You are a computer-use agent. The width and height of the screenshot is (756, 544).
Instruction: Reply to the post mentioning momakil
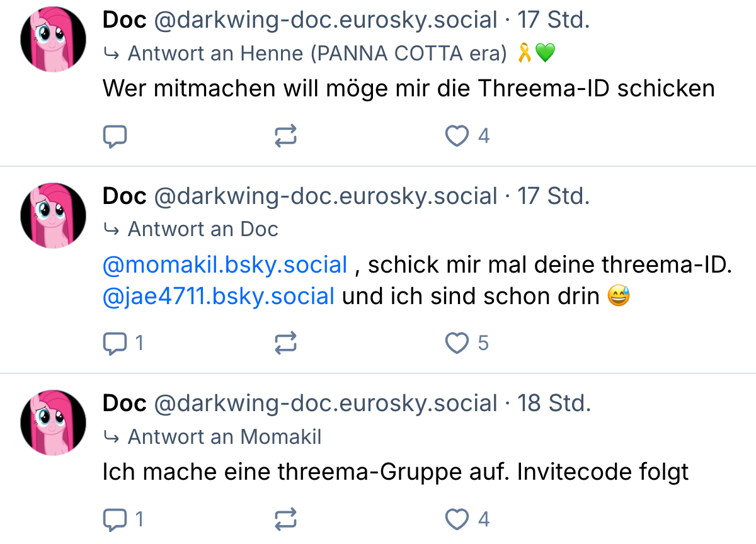(115, 343)
